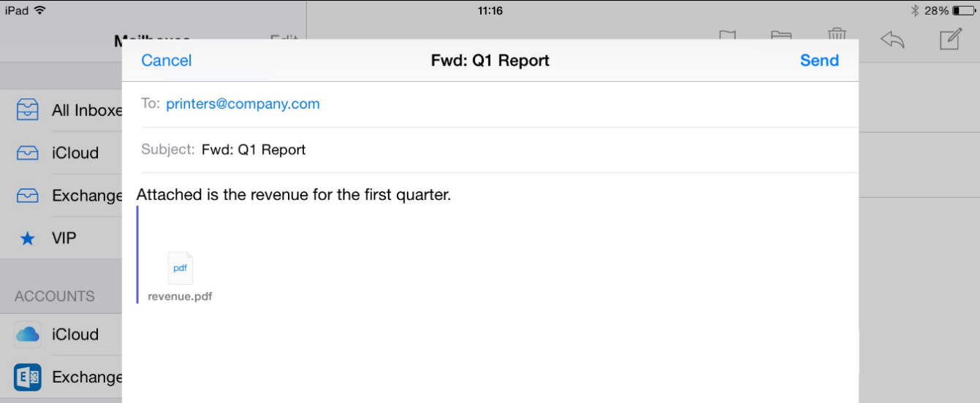Open the revenue.pdf attachment icon

tap(180, 268)
